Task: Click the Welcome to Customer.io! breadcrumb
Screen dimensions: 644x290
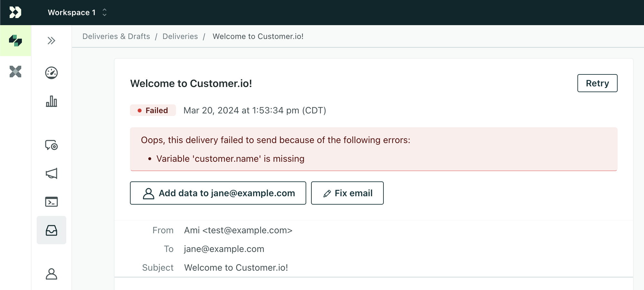Action: click(x=258, y=36)
